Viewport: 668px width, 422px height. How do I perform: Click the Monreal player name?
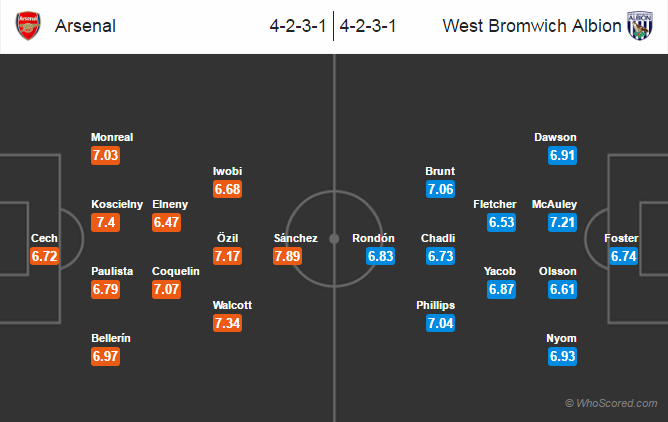[x=112, y=137]
